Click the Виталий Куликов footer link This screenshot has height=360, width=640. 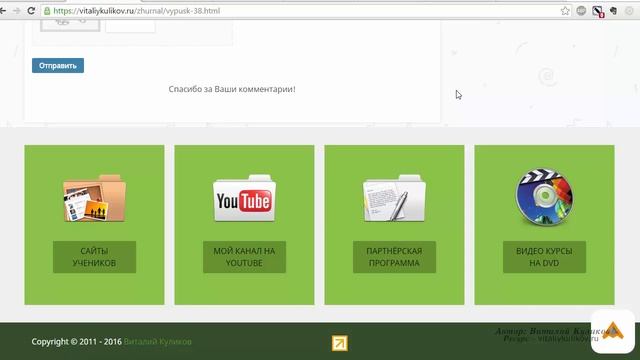tap(158, 342)
